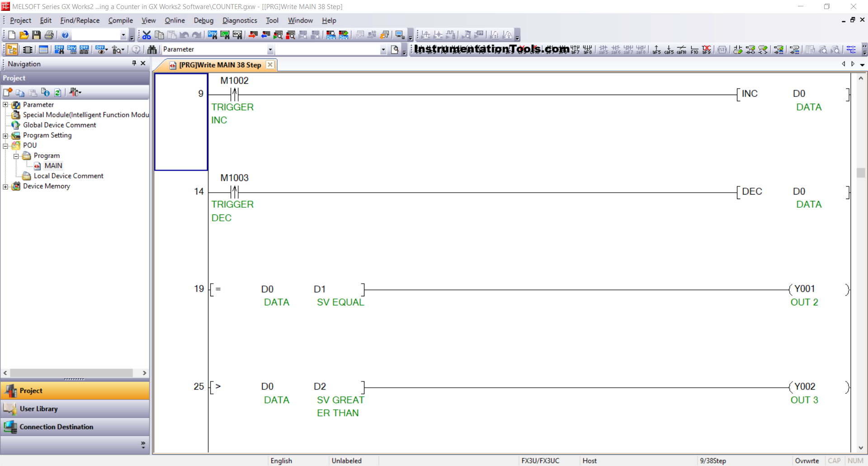Open the Project menu

point(20,20)
